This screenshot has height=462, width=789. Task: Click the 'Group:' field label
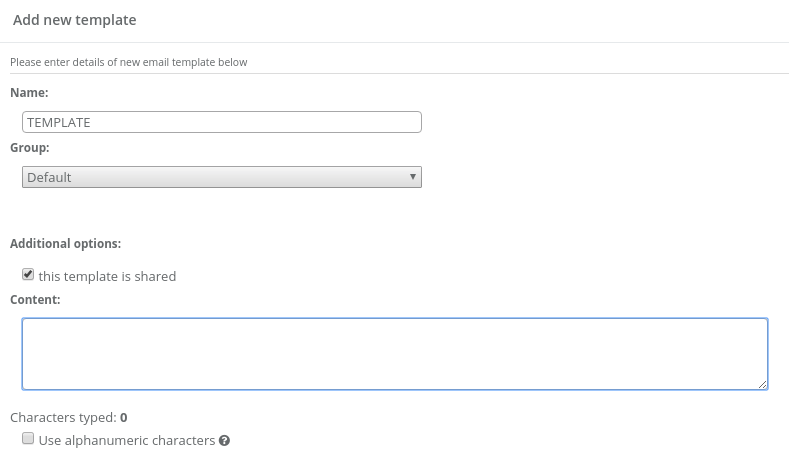(30, 147)
